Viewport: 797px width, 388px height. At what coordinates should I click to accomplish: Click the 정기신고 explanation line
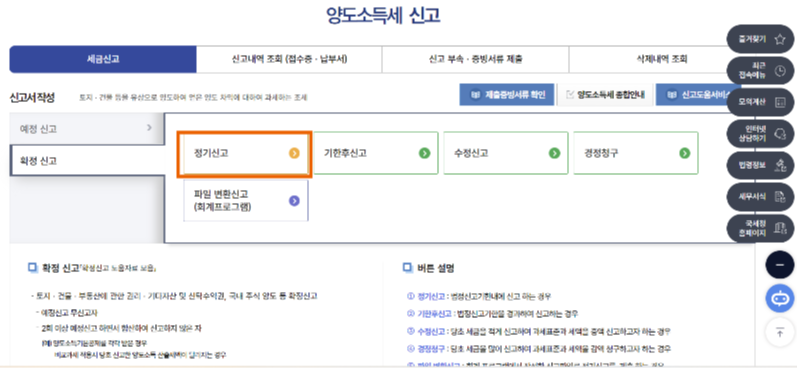[479, 296]
